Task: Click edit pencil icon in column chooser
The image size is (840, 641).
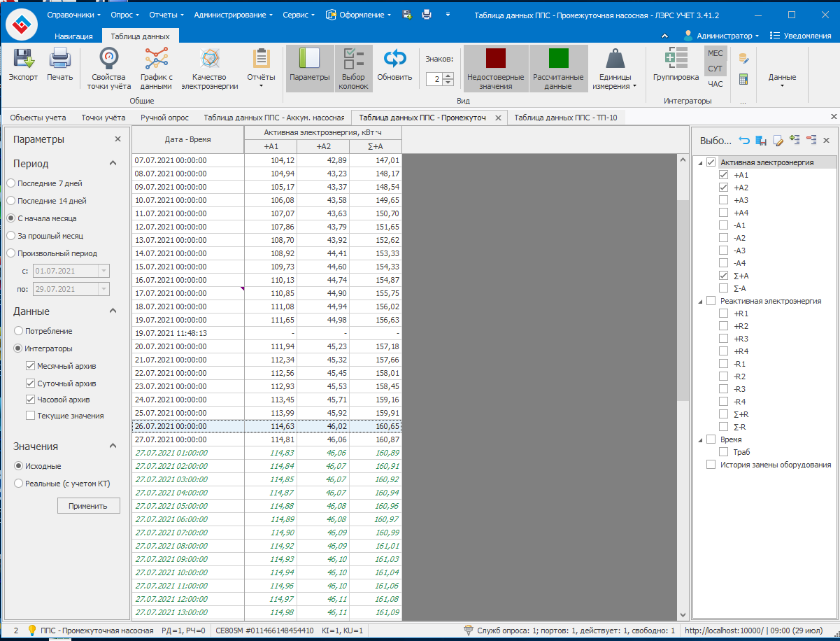Action: [778, 141]
